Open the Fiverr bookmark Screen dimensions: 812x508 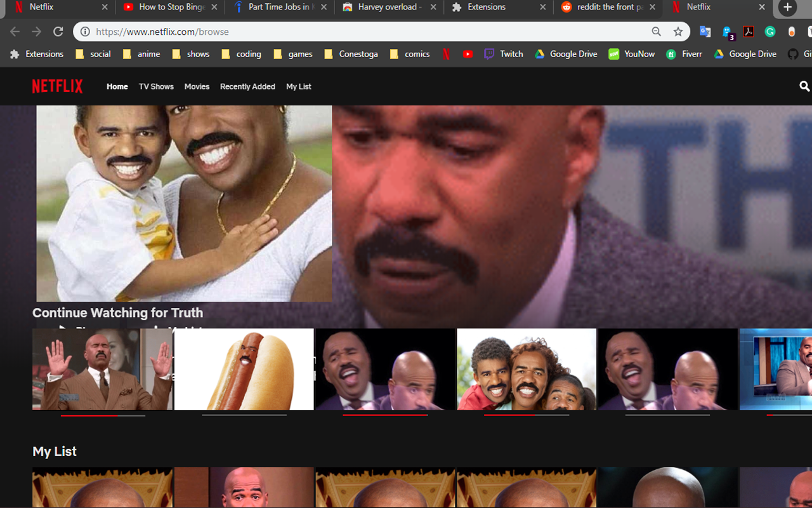coord(684,54)
